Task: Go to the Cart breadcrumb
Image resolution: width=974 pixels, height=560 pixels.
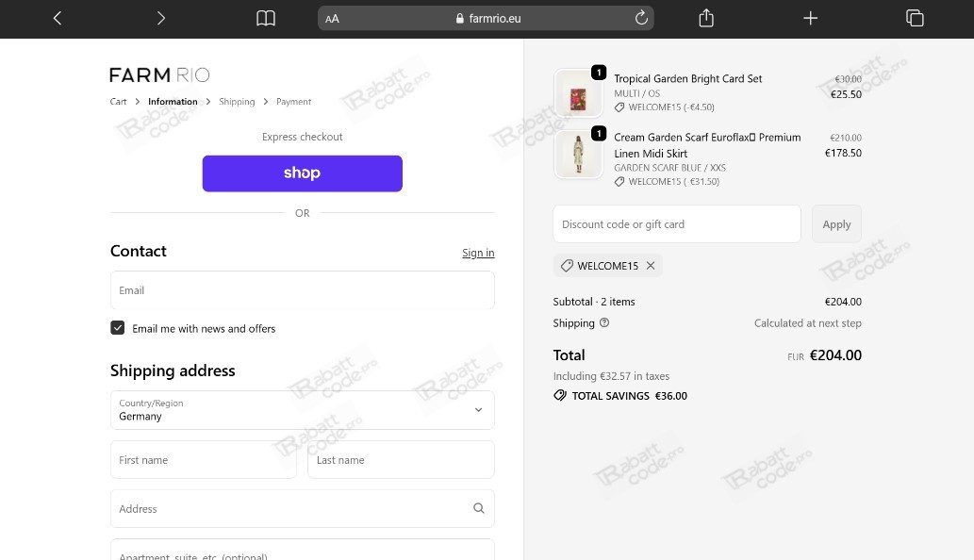Action: tap(118, 102)
